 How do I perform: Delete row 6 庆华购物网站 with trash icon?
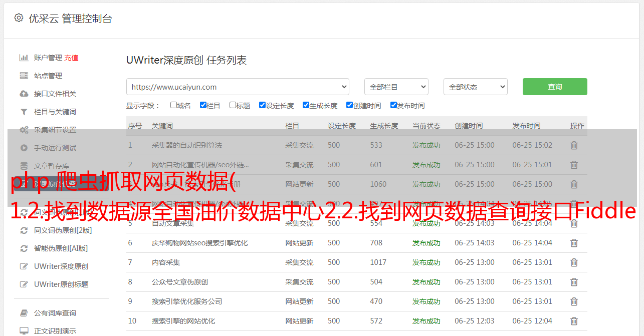574,243
